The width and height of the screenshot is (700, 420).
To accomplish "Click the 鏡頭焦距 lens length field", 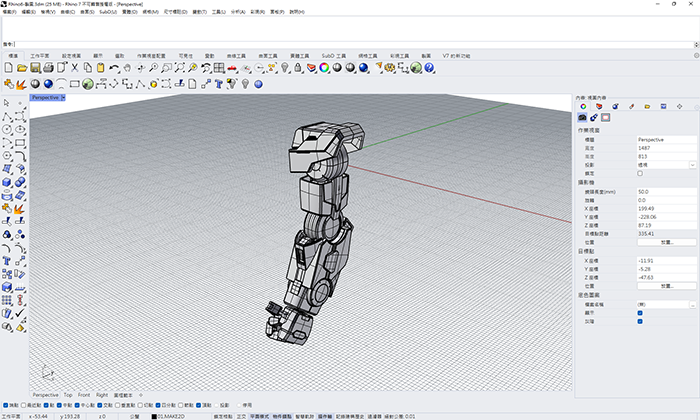I will [665, 191].
